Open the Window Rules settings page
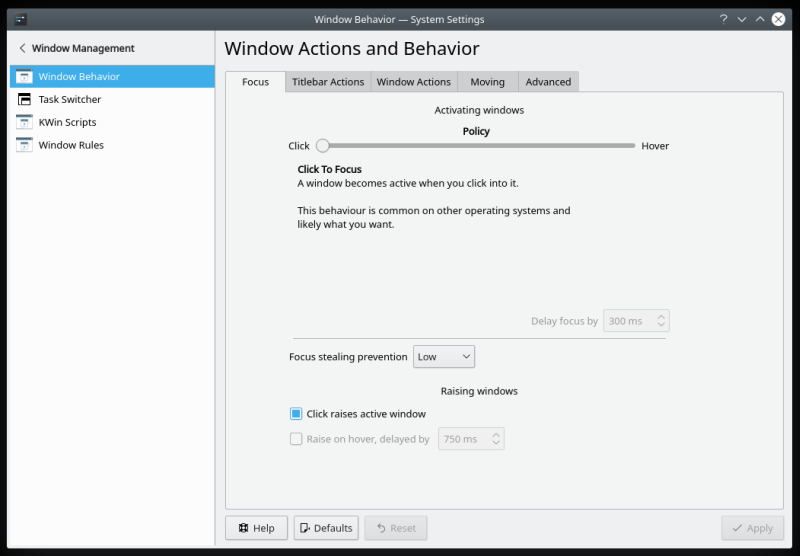The height and width of the screenshot is (556, 800). (112, 145)
